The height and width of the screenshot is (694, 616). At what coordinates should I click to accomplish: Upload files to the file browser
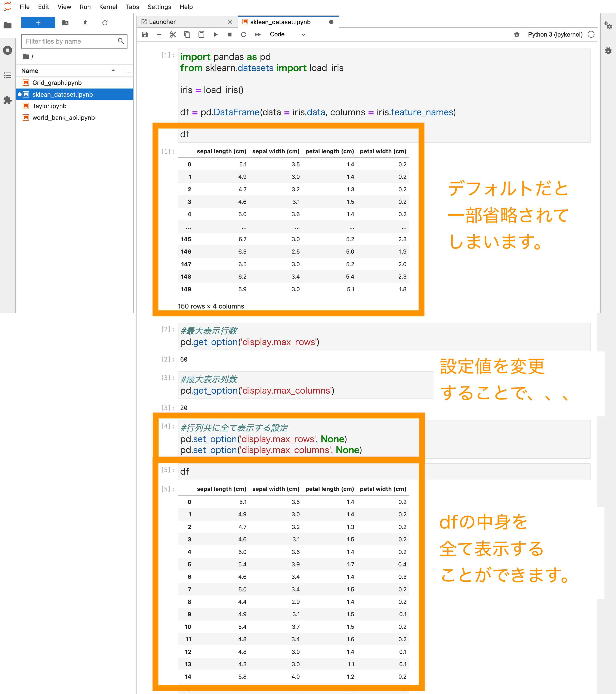pos(85,23)
